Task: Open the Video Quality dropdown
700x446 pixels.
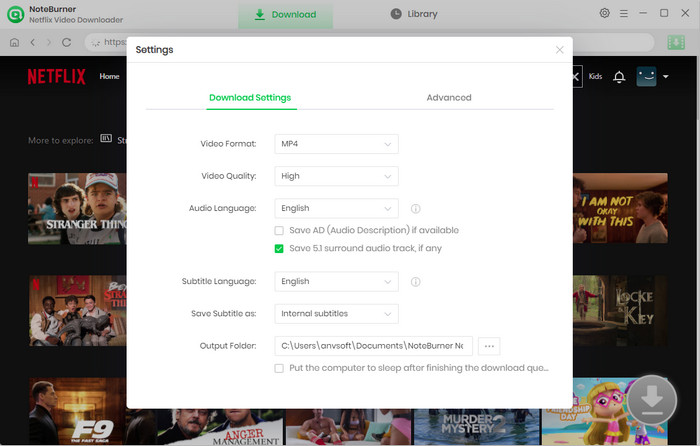Action: pos(337,176)
